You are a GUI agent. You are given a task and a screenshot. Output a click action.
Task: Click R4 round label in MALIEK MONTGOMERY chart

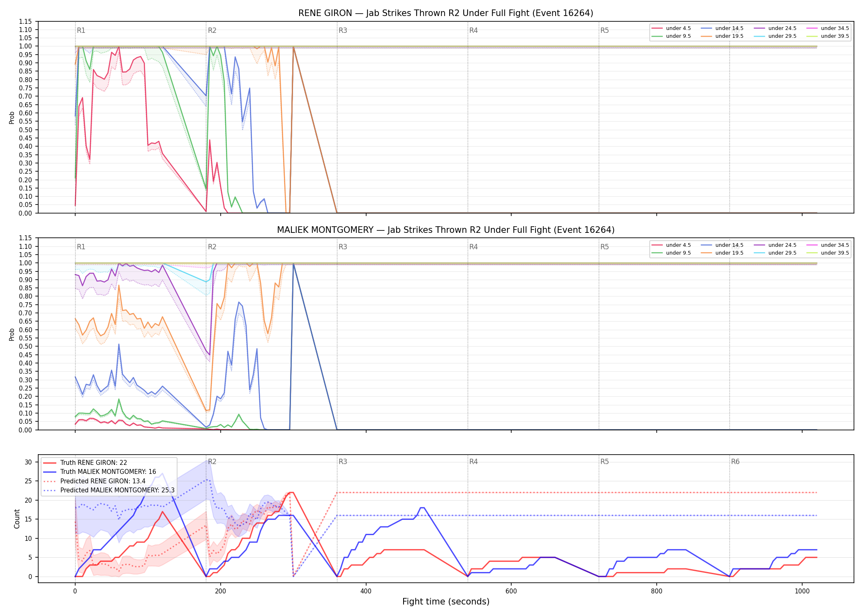coord(473,247)
